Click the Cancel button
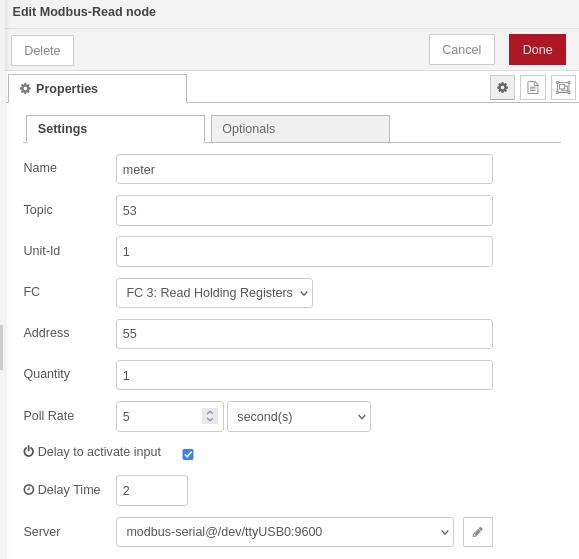The image size is (579, 559). click(x=462, y=49)
